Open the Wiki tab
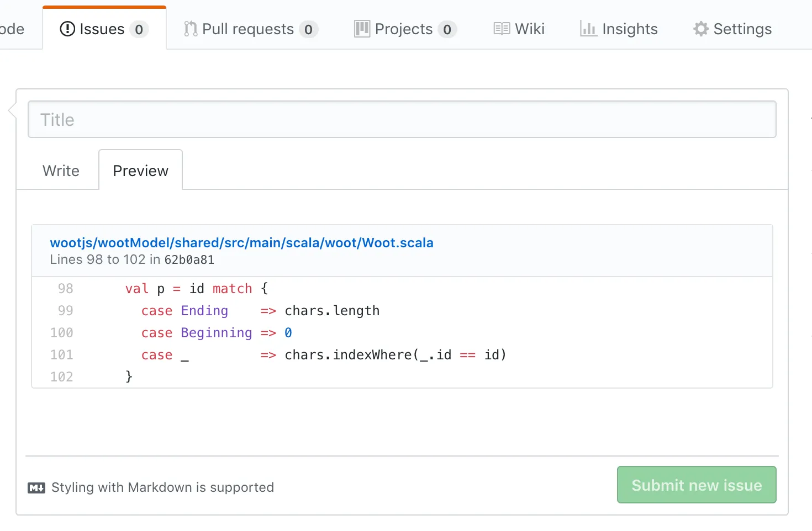Image resolution: width=812 pixels, height=531 pixels. click(518, 29)
